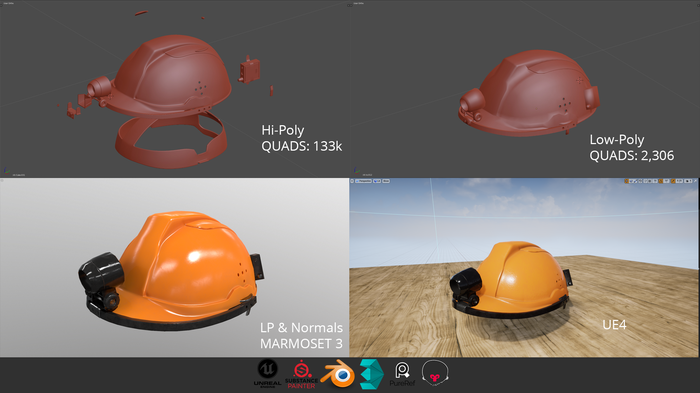Click the "MARMOSET 3" caption
Screen dimensions: 700x393
301,343
